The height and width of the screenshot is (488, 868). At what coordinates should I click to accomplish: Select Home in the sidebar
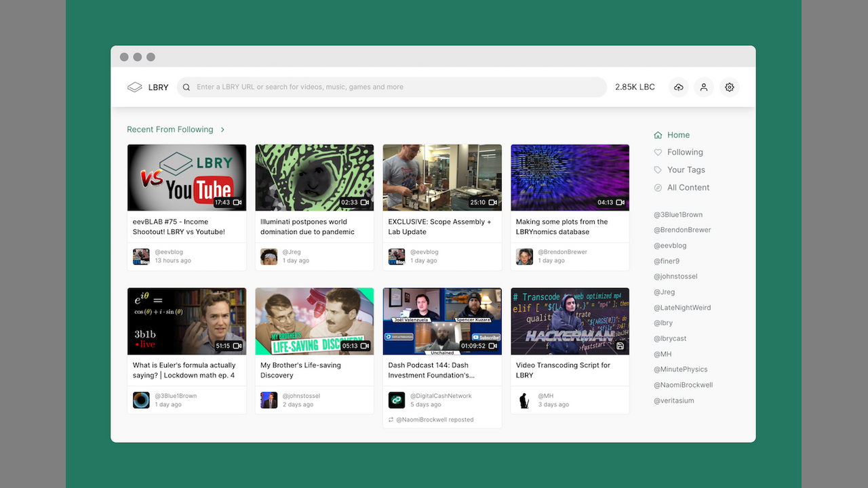coord(678,135)
